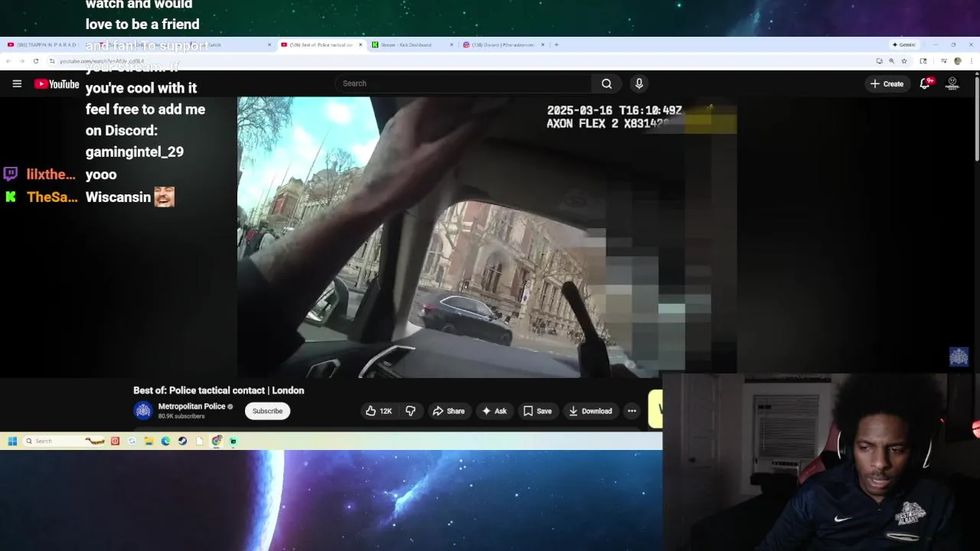This screenshot has height=551, width=980.
Task: Click the Share button
Action: pyautogui.click(x=449, y=411)
